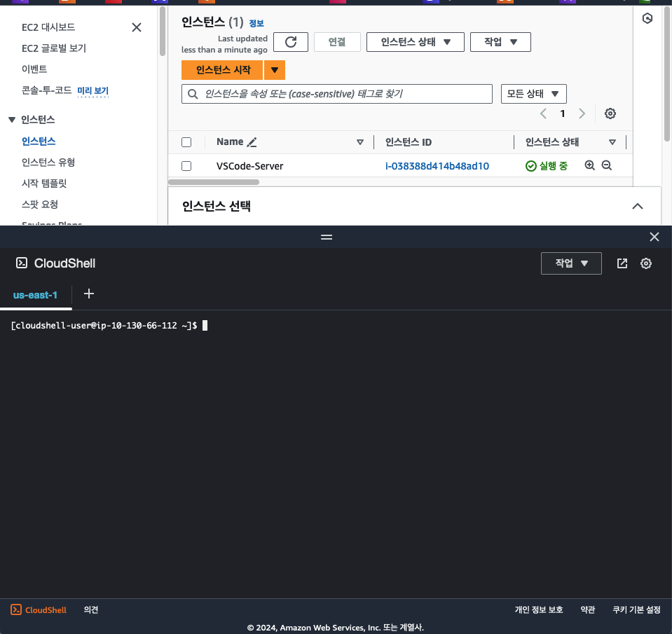Click the horizontal table scrollbar
The width and height of the screenshot is (672, 634).
coord(214,182)
